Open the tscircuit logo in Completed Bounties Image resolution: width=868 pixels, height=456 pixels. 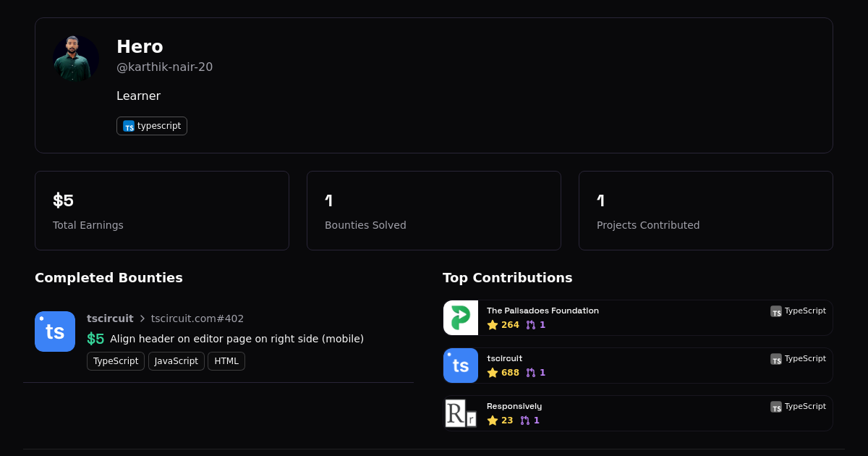[x=55, y=332]
